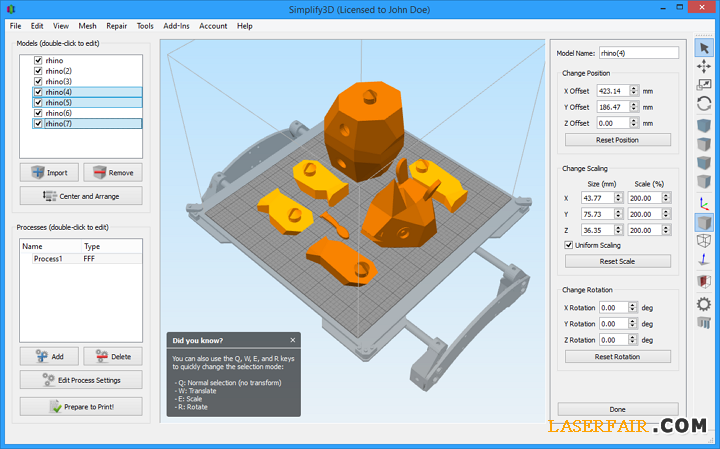Click the gear icon in right toolbar
The image size is (720, 449).
pyautogui.click(x=703, y=302)
